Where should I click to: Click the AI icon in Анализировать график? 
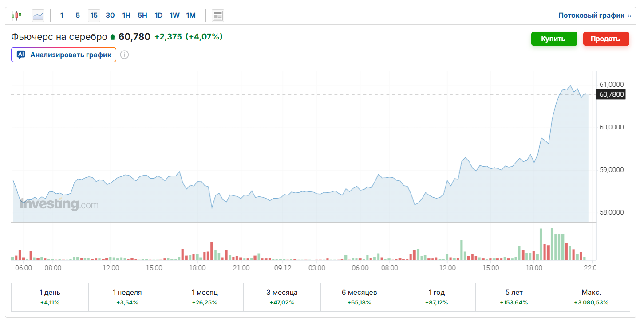(x=21, y=55)
